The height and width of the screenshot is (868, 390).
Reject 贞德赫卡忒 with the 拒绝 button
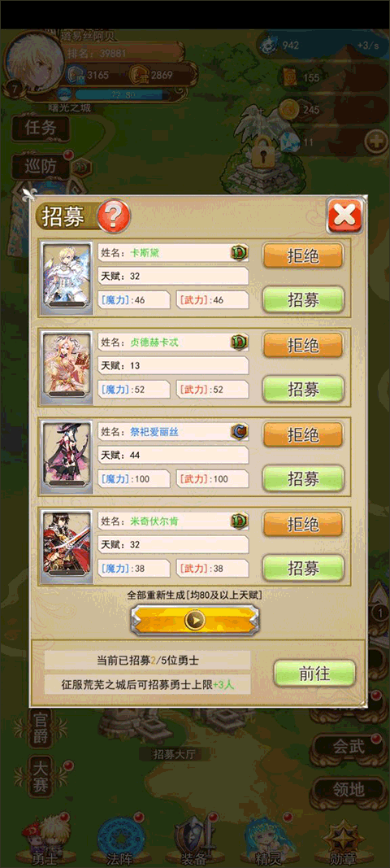click(x=302, y=345)
